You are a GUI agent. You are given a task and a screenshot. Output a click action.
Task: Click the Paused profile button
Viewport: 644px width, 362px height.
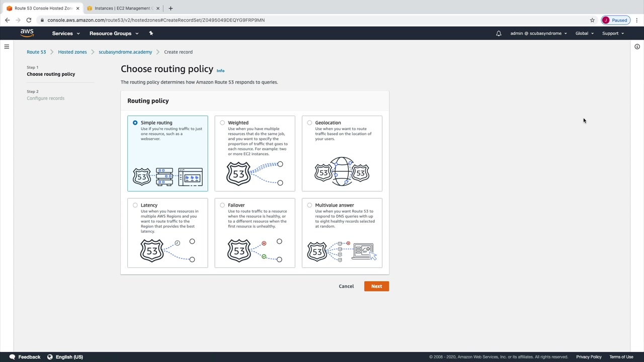(615, 20)
